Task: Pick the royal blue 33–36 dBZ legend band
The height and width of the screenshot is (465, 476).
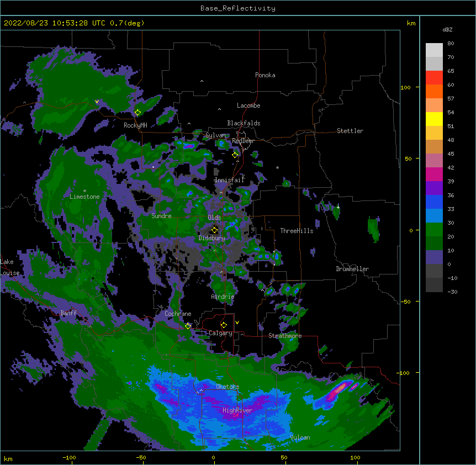Action: pyautogui.click(x=434, y=202)
